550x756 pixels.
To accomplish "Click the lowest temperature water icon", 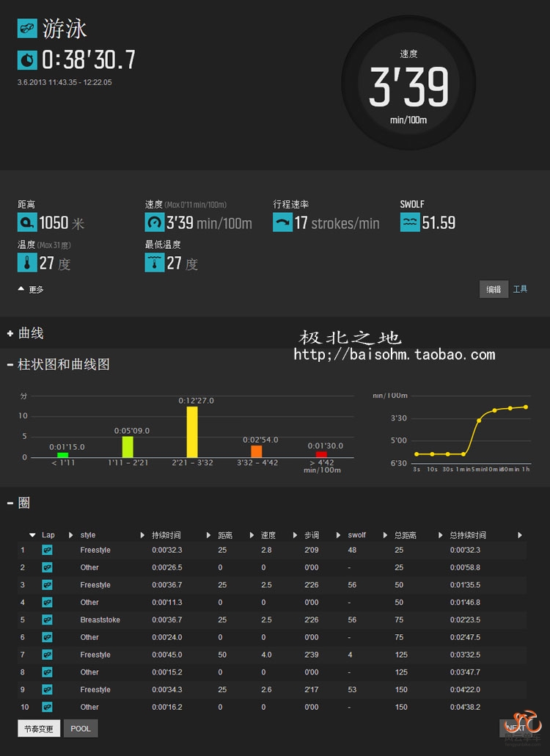I will click(155, 263).
